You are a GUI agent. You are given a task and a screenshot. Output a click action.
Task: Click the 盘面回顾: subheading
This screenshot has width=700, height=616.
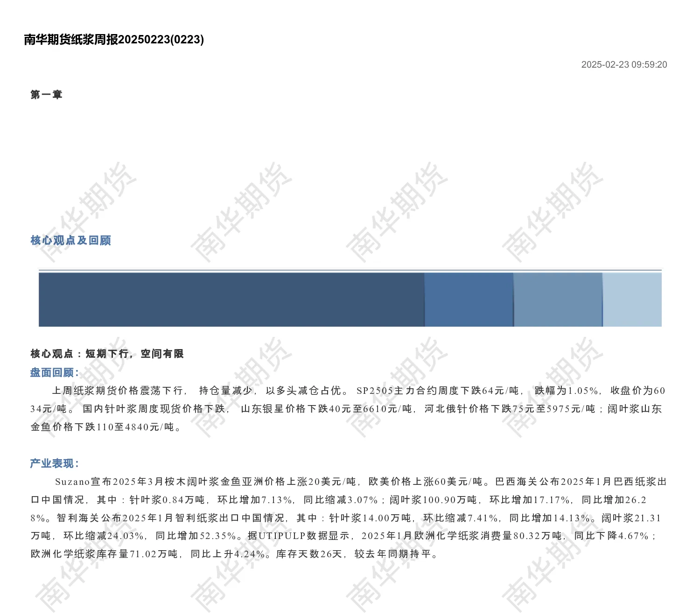tap(55, 372)
